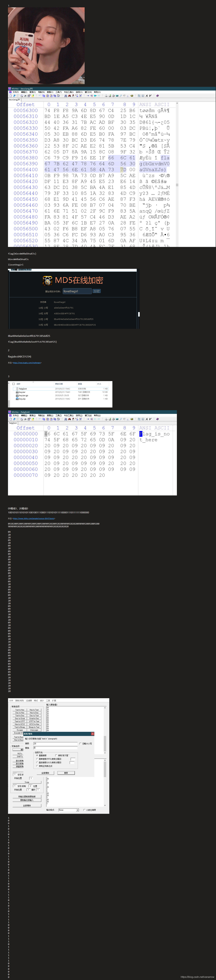This screenshot has height=980, width=216.
Task: Click the falg[].txt file icon in the file list
Action: click(17, 389)
